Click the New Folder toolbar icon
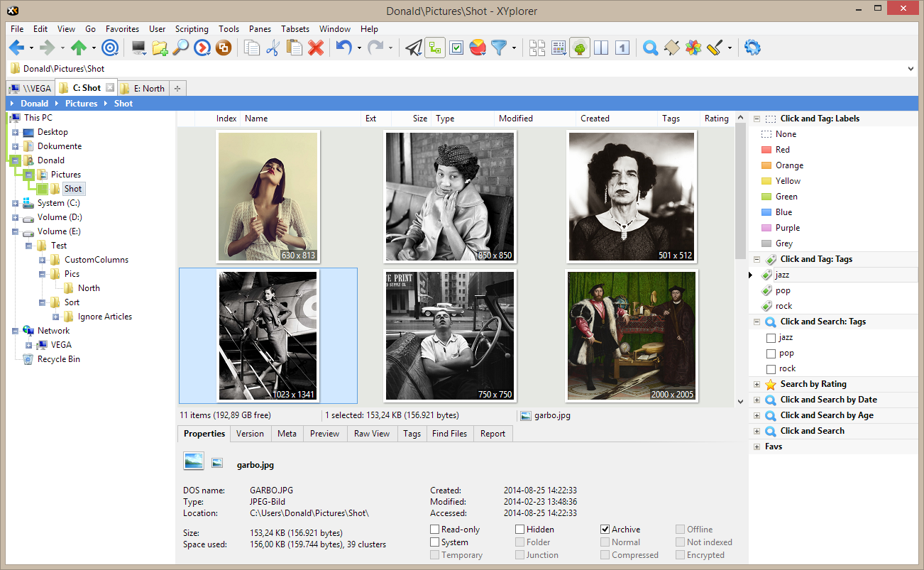 160,48
